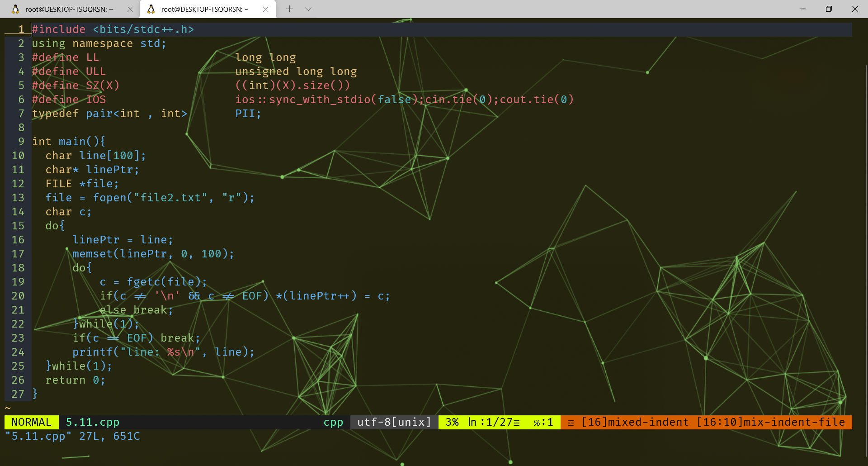Click the outer '}while(1);' on line 25
Viewport: 868px width, 466px height.
[x=79, y=366]
